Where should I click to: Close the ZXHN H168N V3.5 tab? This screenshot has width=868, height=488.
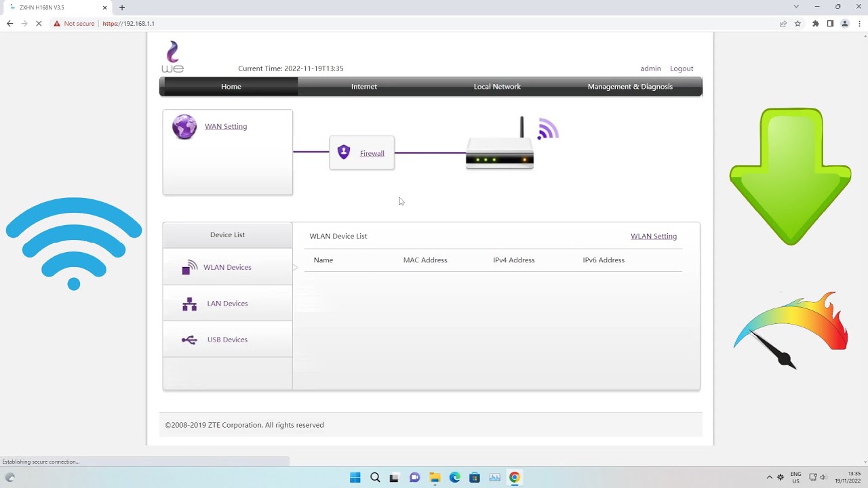105,7
